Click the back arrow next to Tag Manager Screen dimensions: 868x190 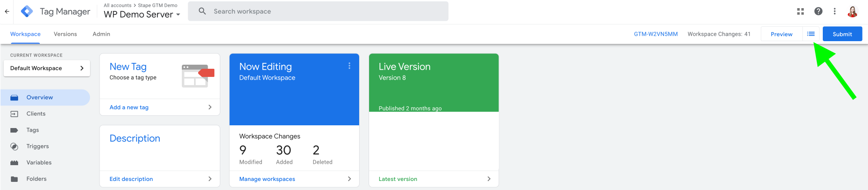coord(7,12)
